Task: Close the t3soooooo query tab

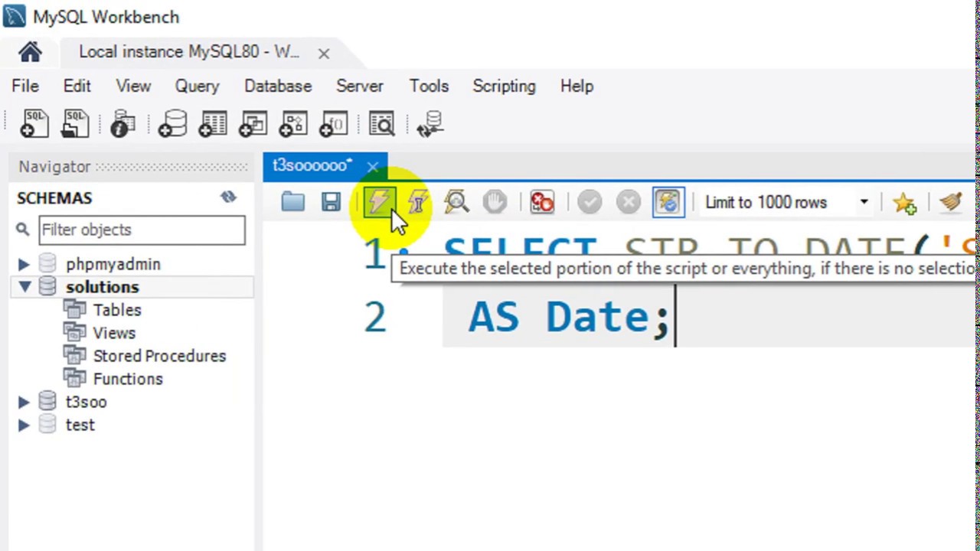Action: [x=372, y=166]
